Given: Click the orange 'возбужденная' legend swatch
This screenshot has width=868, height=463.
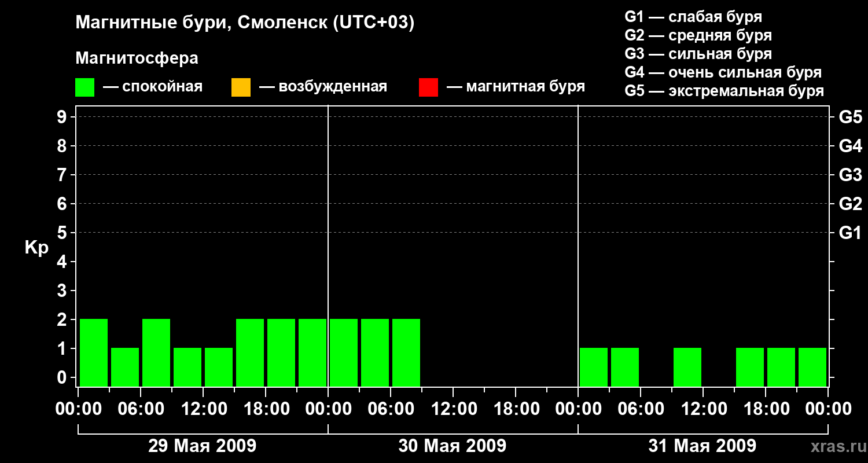Looking at the screenshot, I should click(241, 87).
